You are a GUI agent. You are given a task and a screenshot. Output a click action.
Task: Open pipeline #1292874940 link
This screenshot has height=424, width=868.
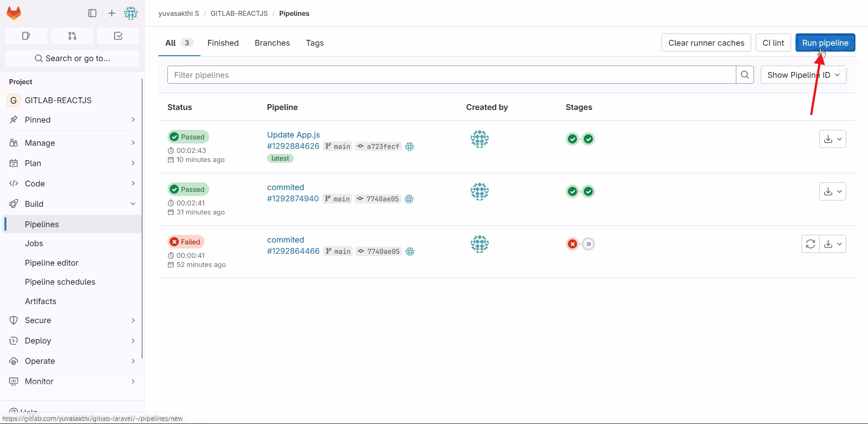293,199
